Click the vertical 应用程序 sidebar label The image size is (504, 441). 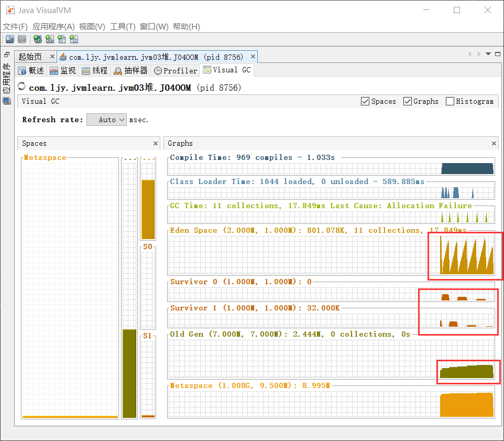7,79
